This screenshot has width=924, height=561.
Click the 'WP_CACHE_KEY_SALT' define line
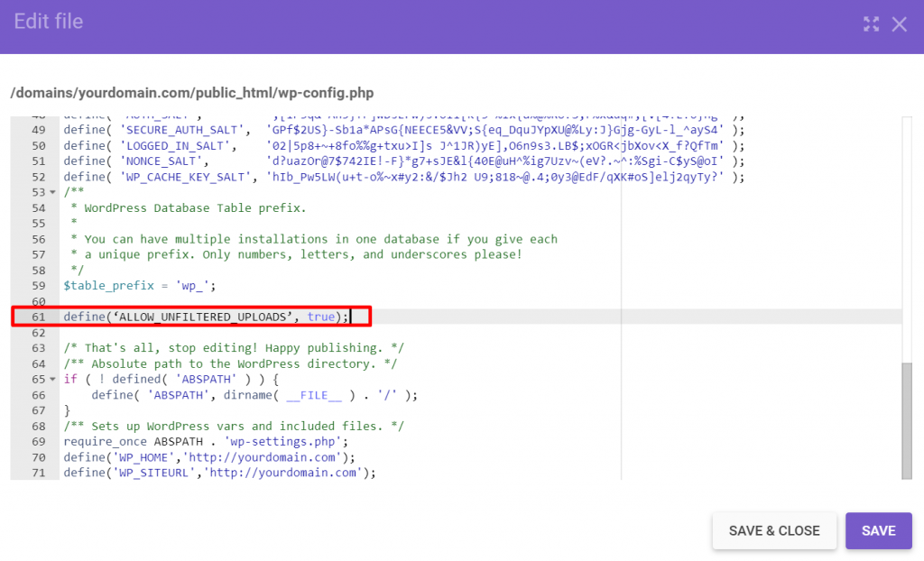(x=403, y=177)
